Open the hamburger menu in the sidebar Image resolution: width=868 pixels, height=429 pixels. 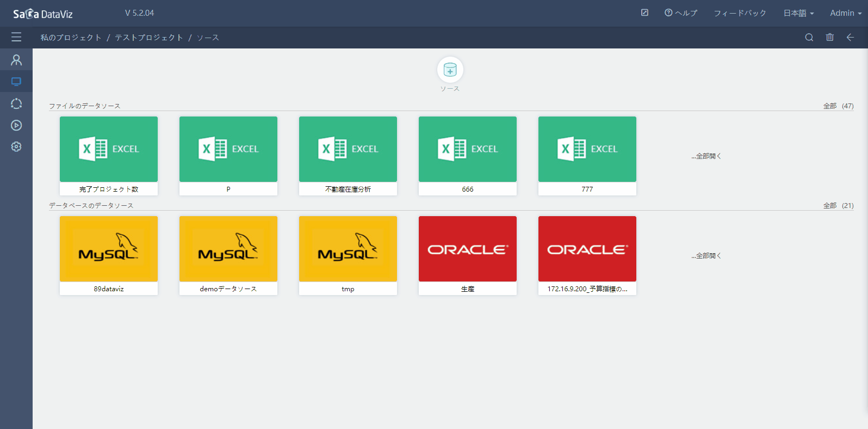[x=16, y=37]
